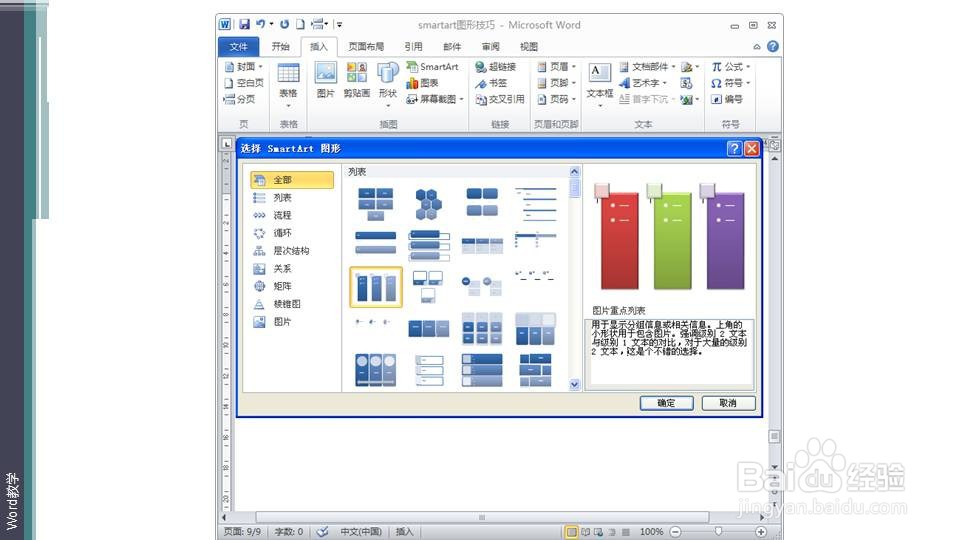
Task: Click the SmartArt gallery scroll down arrow
Action: (x=574, y=384)
